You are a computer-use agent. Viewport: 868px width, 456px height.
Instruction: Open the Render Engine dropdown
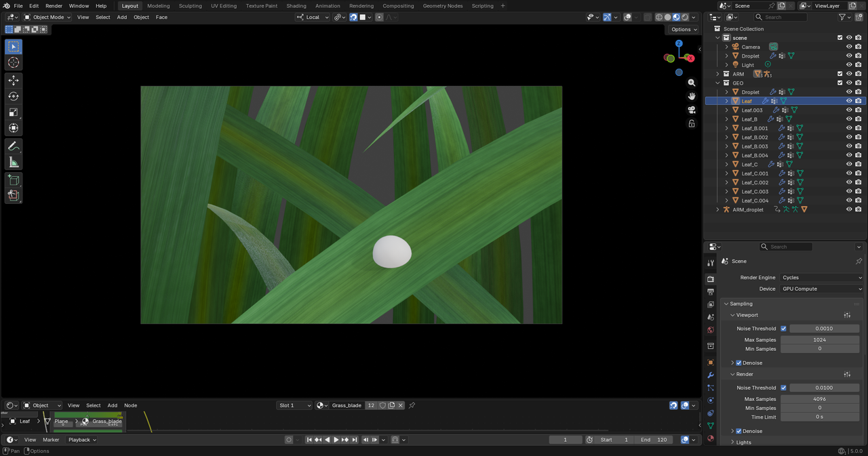pos(821,277)
